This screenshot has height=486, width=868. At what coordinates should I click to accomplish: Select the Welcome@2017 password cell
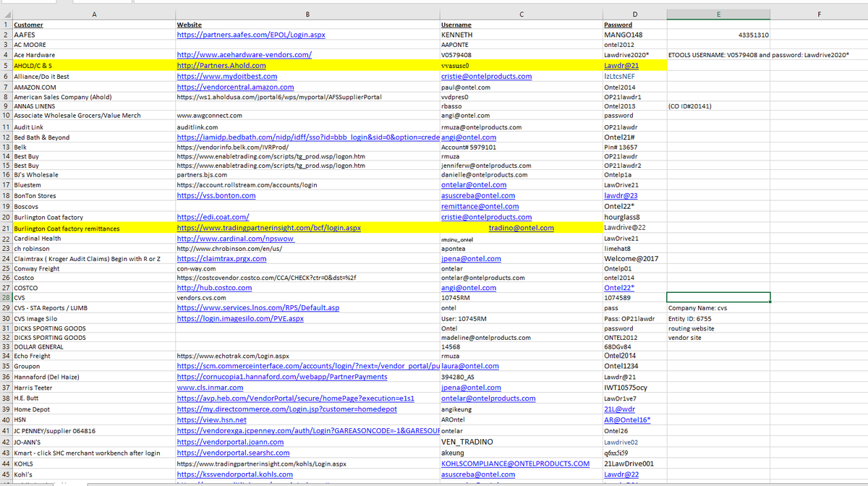click(x=634, y=258)
